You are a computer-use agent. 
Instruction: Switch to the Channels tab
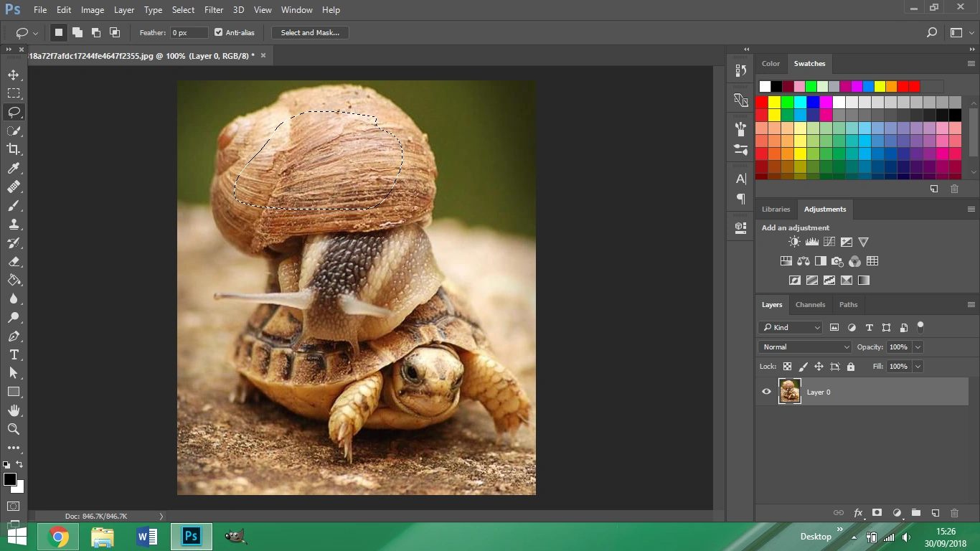[x=810, y=304]
